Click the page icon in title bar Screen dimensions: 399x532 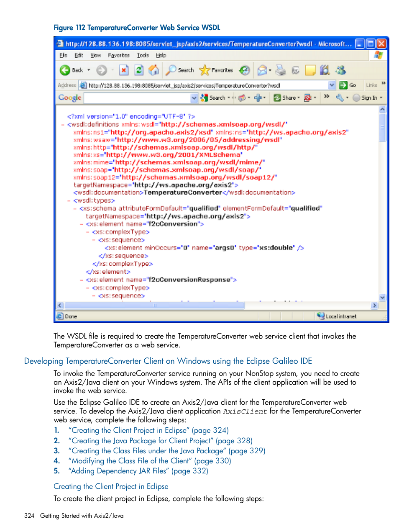(60, 44)
